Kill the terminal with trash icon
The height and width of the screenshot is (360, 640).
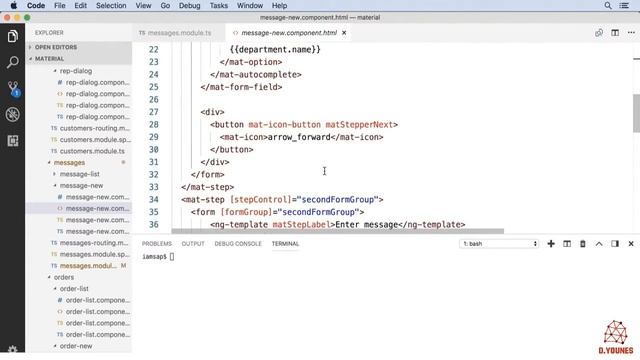[582, 244]
